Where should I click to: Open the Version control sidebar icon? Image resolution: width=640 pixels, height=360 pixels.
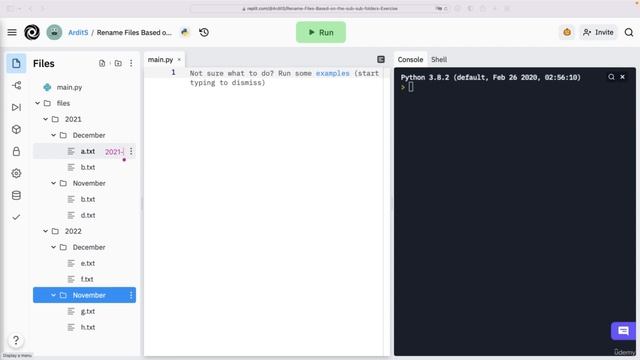point(16,85)
